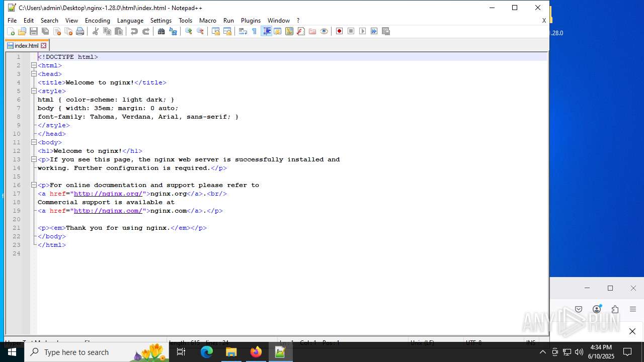This screenshot has height=362, width=644.
Task: Click the Stop Recording macro icon
Action: (351, 31)
